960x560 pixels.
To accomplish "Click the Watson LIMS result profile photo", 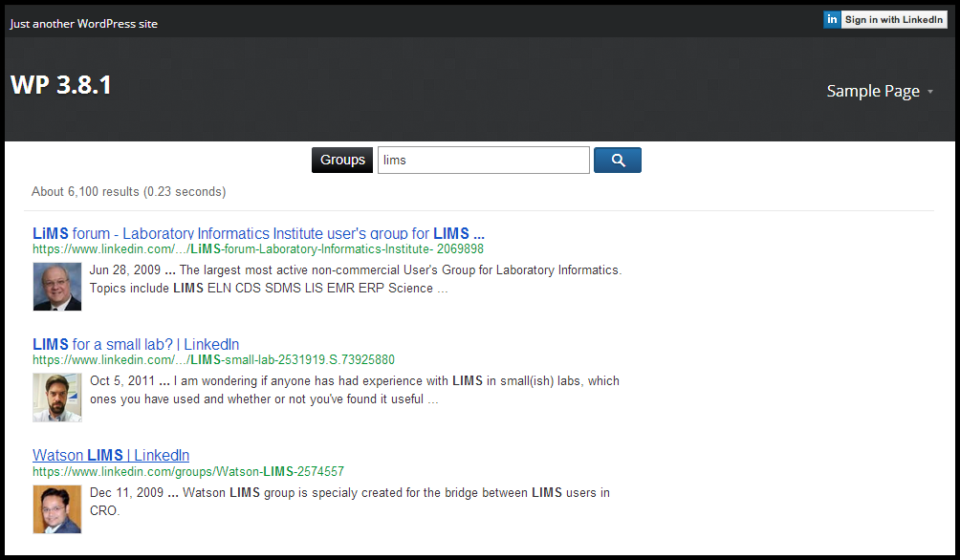I will 57,509.
